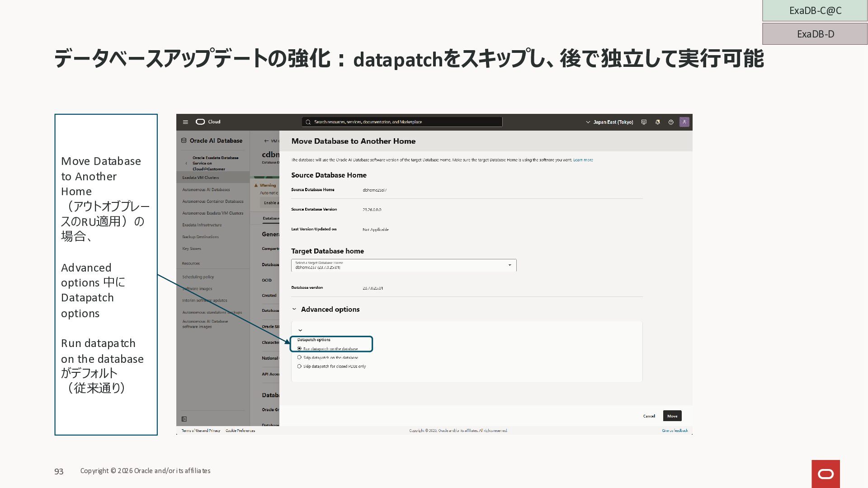Viewport: 868px width, 488px height.
Task: Open the notifications bell icon
Action: (x=657, y=122)
